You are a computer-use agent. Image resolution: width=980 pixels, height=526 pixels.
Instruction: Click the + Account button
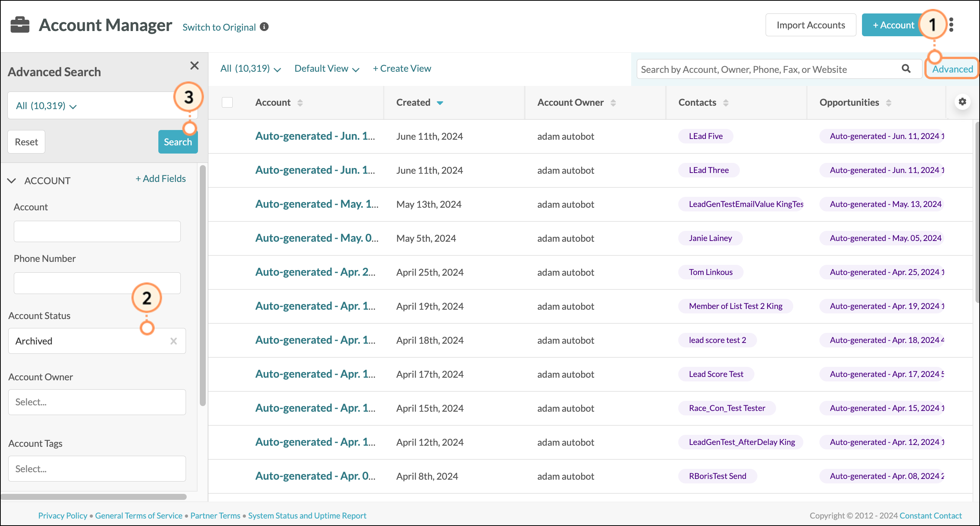point(893,25)
